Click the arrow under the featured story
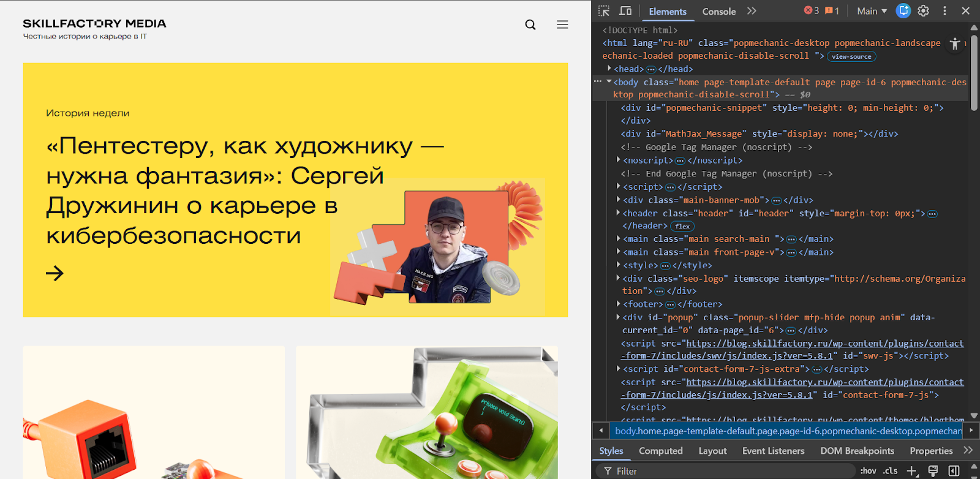Image resolution: width=980 pixels, height=479 pixels. 55,273
